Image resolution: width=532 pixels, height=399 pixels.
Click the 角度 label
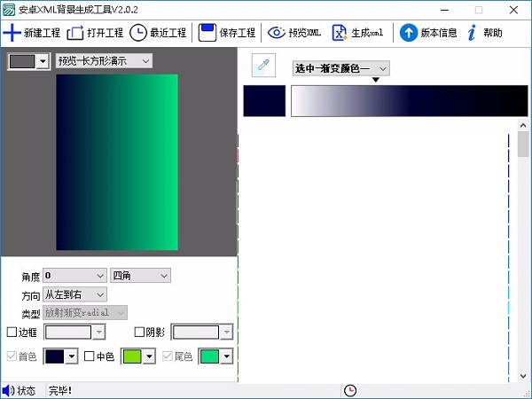[x=31, y=277]
